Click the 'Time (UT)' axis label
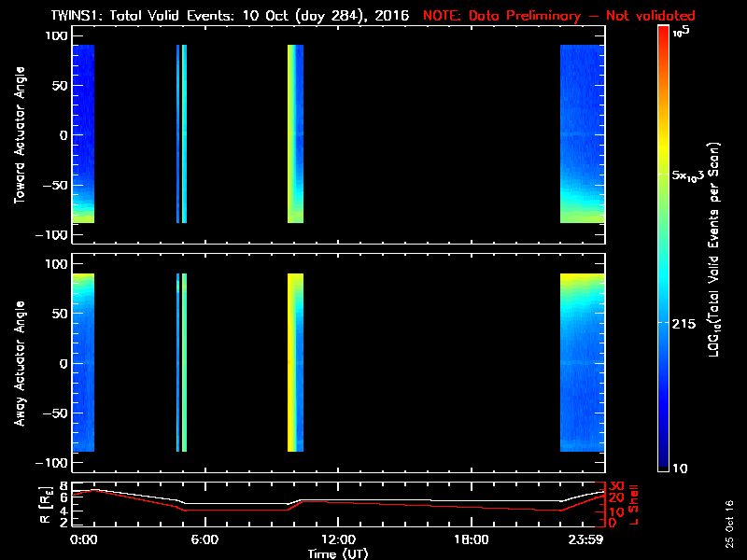This screenshot has height=560, width=747. point(338,553)
